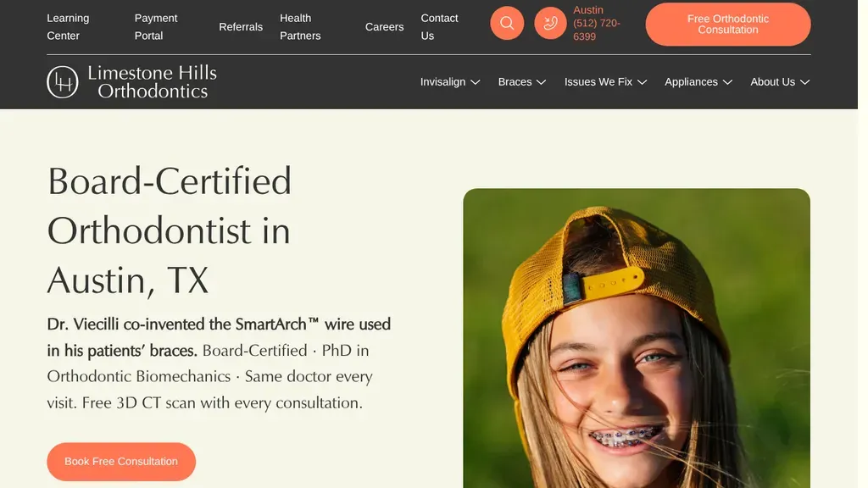Click the orange search icon

click(x=507, y=23)
